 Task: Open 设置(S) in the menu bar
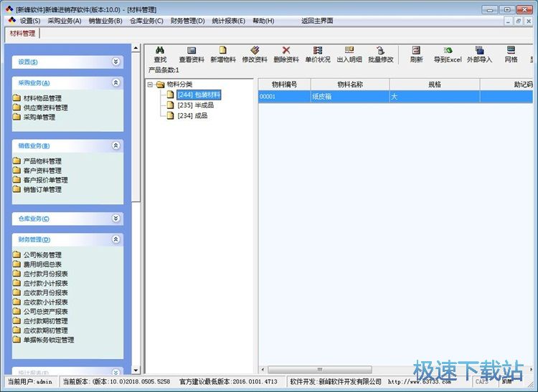pos(30,21)
